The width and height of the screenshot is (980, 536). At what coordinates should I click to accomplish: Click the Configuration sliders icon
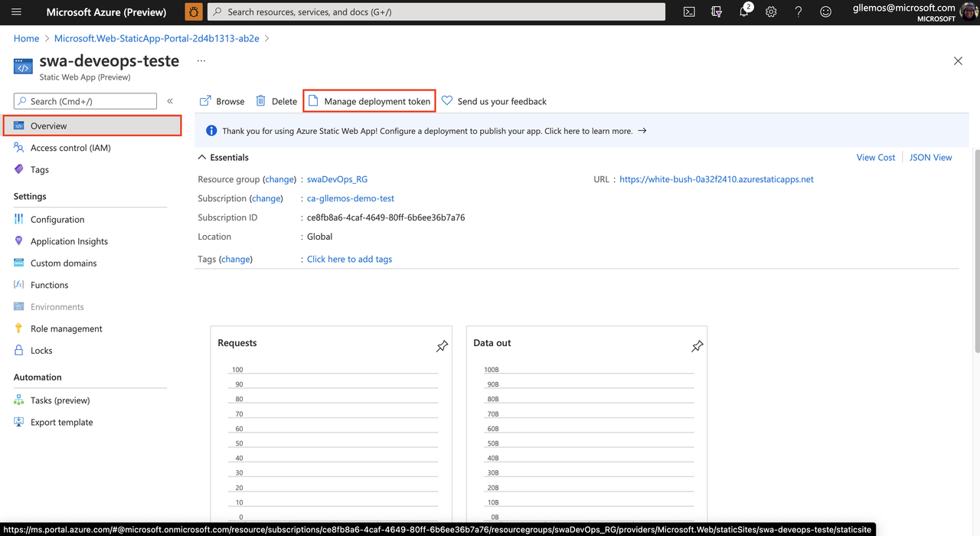pos(18,219)
